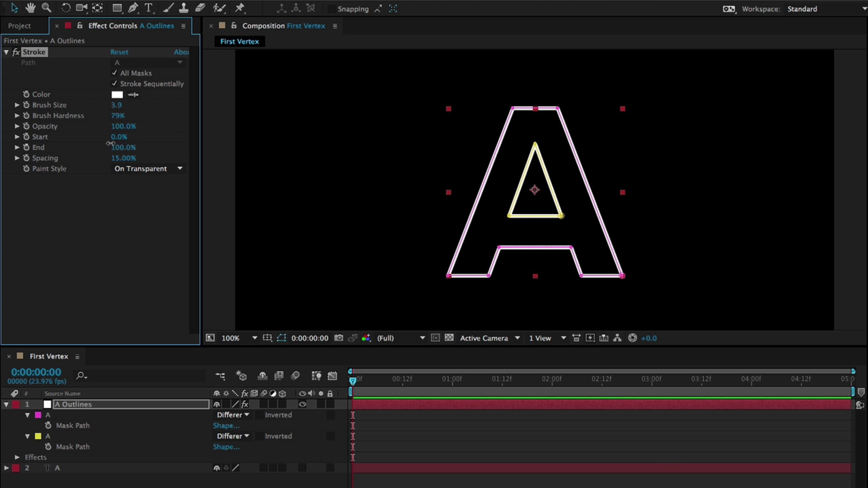
Task: Uncheck the All Masks checkbox
Action: pos(115,73)
